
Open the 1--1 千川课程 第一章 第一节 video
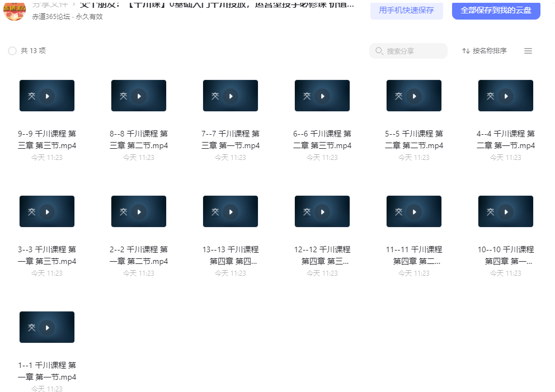[47, 327]
